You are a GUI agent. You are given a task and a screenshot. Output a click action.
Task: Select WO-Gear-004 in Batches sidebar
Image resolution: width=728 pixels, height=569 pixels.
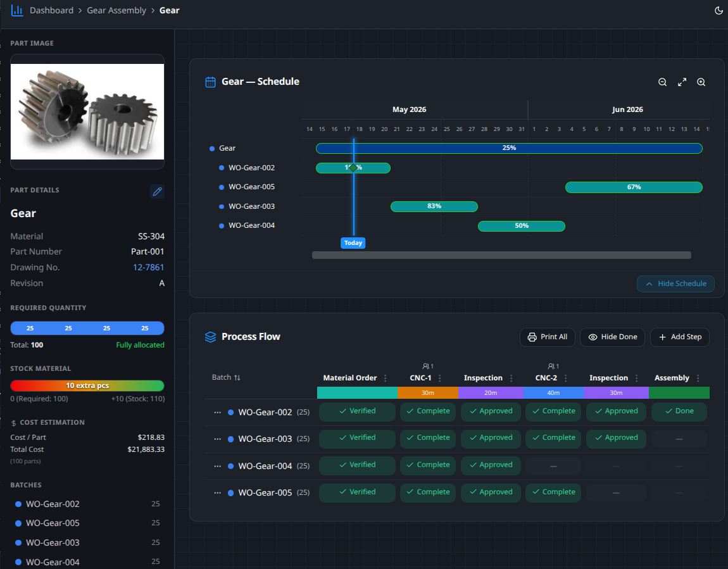click(53, 562)
